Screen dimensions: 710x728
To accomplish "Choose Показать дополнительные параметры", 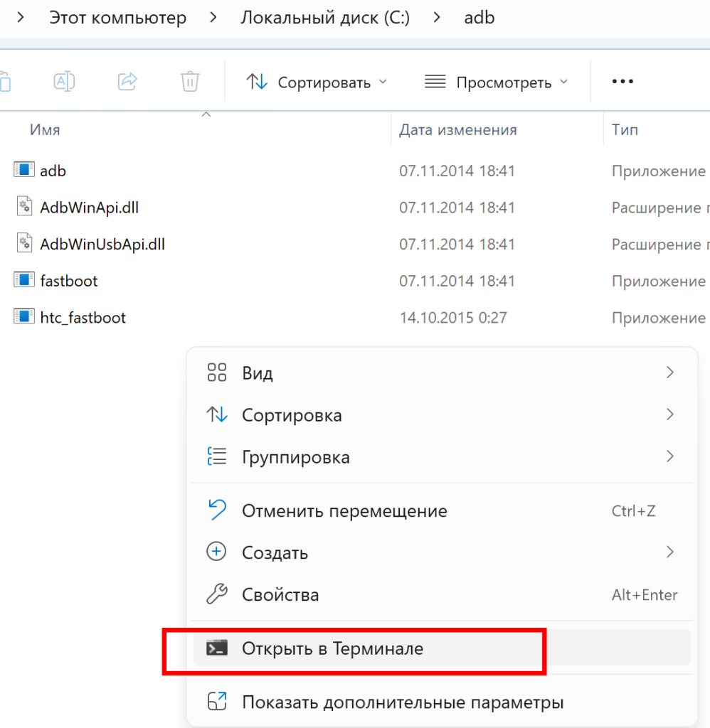I will [442, 702].
